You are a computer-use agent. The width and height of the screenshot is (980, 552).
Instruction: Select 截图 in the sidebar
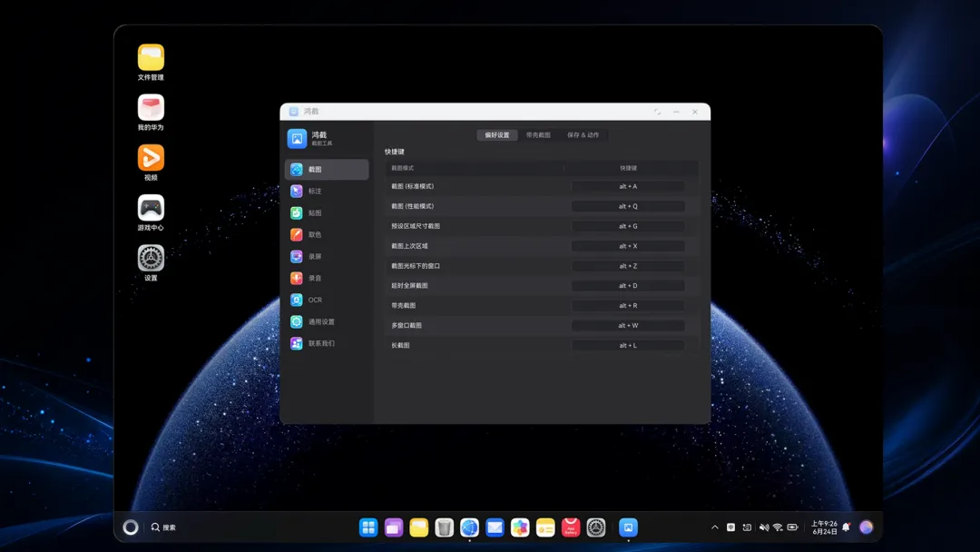coord(327,170)
